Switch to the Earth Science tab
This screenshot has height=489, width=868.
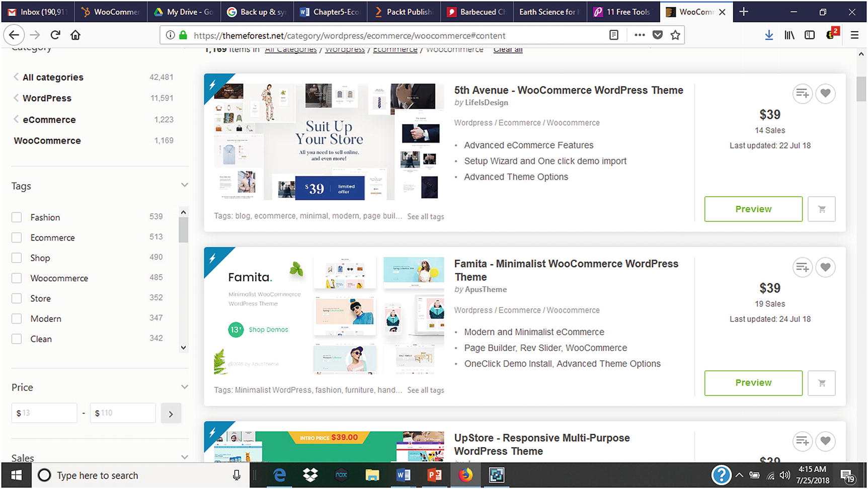550,12
